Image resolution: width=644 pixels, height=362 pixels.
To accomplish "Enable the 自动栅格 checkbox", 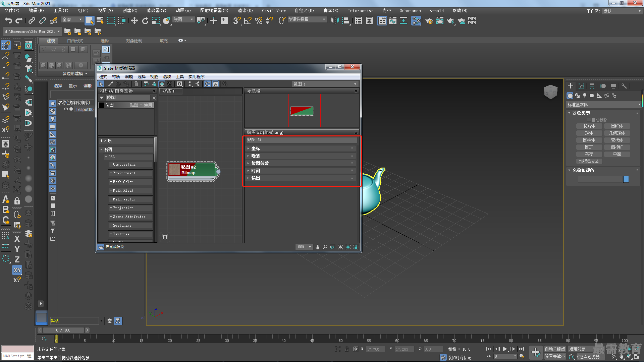I will pos(589,120).
